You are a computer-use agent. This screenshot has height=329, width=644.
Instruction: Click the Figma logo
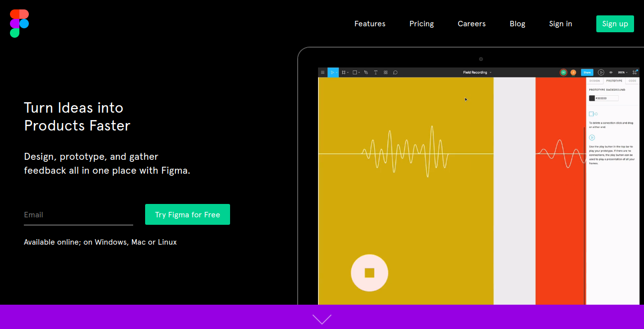(x=19, y=23)
